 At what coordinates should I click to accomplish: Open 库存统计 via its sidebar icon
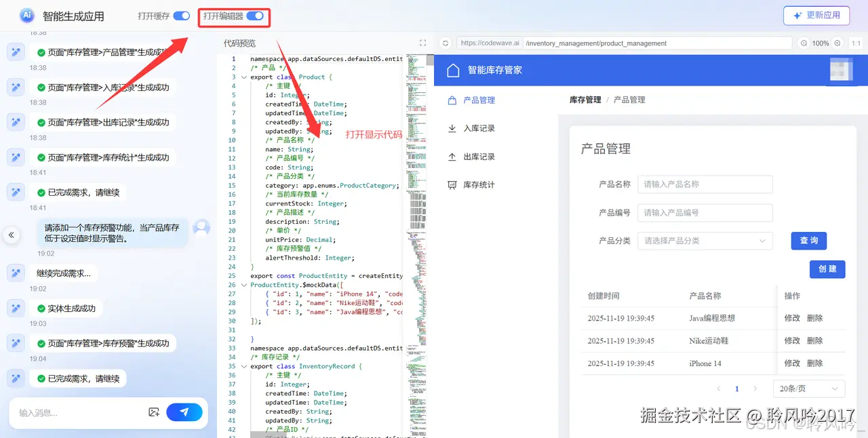pyautogui.click(x=451, y=185)
